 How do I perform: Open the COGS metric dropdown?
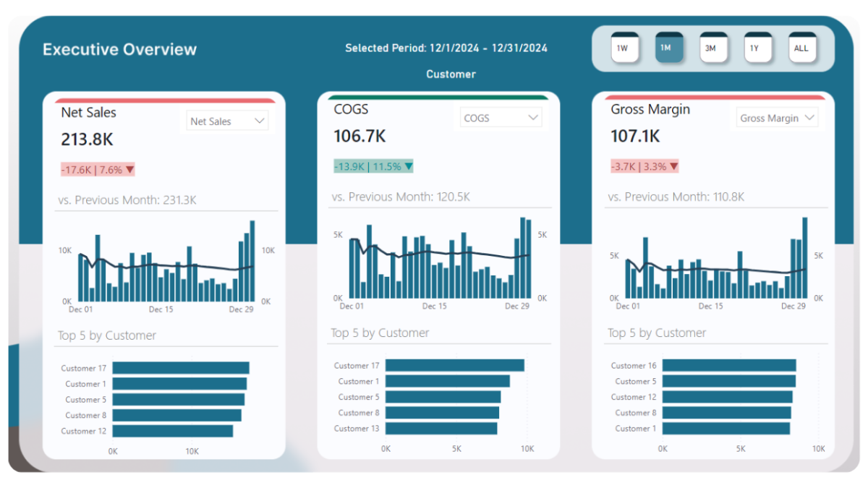click(x=500, y=117)
